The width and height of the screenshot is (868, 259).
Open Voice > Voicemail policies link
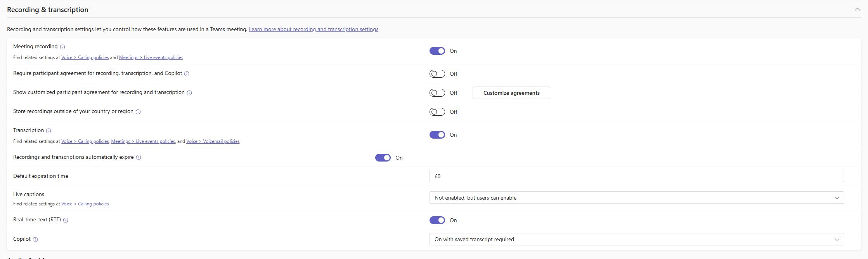click(x=213, y=141)
